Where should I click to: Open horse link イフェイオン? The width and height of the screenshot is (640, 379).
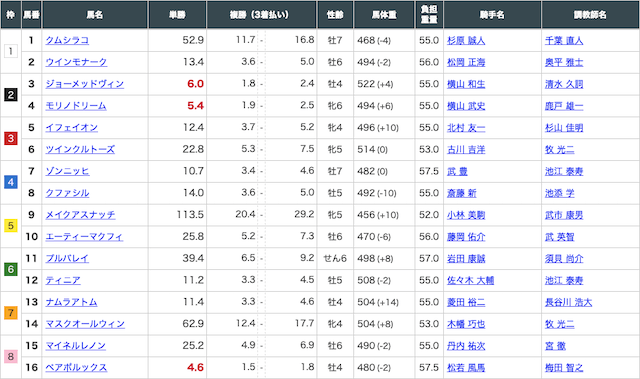click(x=71, y=128)
